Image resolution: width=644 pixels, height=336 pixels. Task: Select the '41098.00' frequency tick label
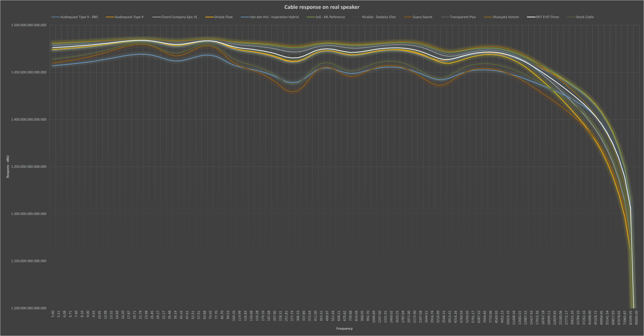590,318
